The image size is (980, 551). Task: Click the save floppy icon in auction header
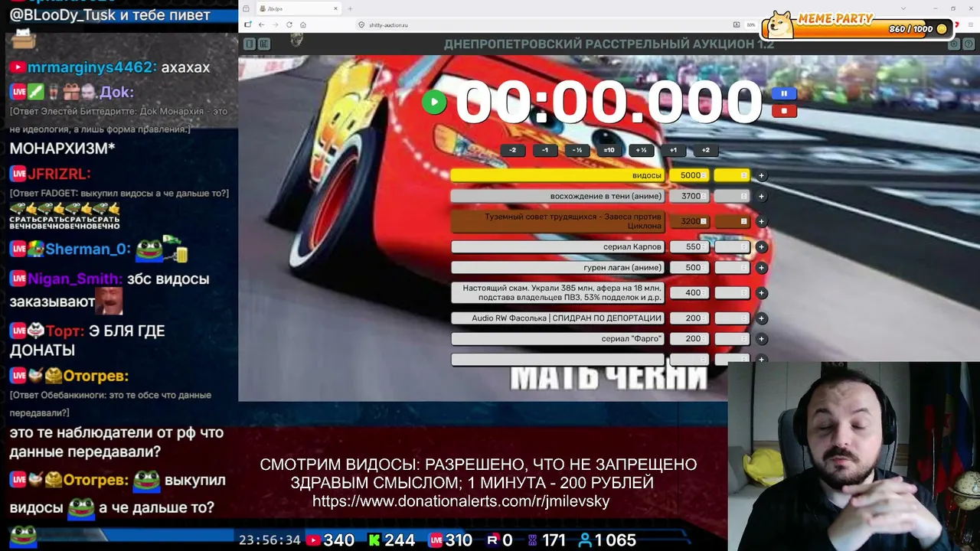263,44
